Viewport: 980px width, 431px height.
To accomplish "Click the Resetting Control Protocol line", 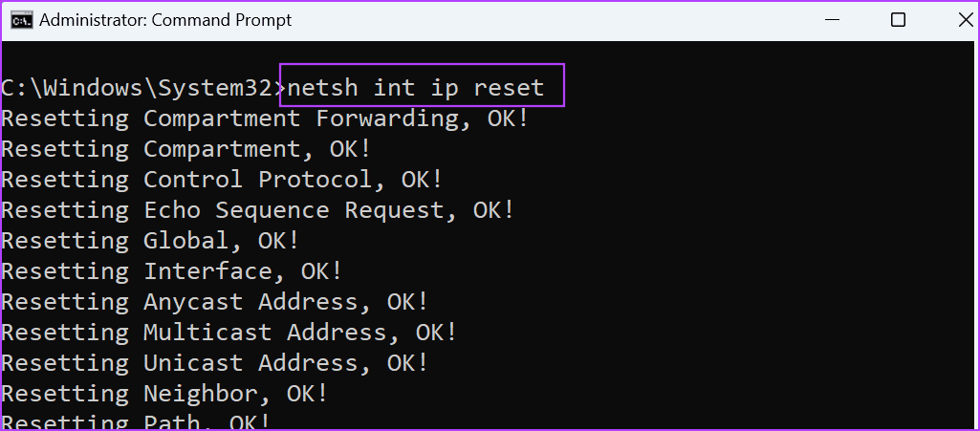I will click(222, 180).
